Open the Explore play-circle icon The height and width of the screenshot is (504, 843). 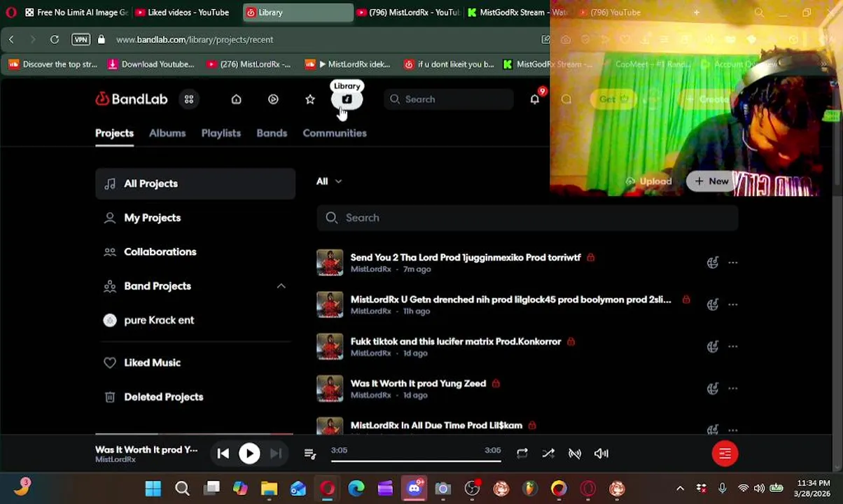pos(273,99)
